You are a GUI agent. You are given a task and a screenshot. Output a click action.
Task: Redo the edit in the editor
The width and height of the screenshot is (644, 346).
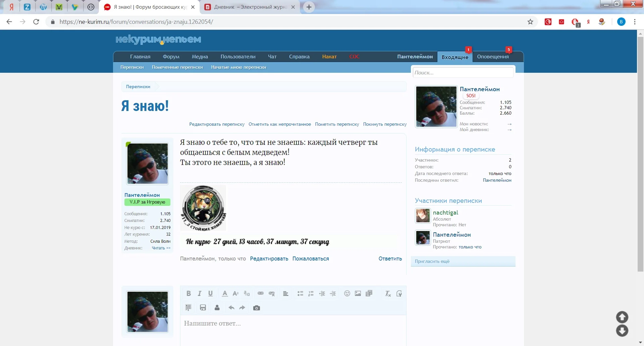tap(242, 308)
